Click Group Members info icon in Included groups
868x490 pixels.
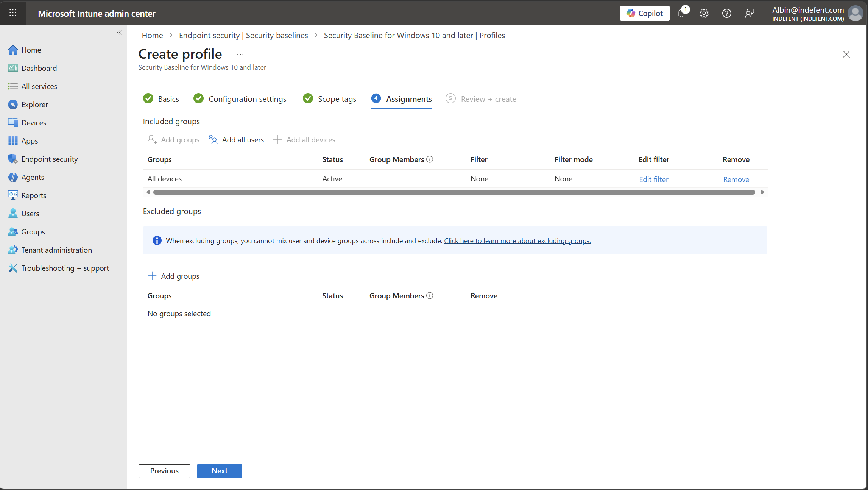[x=430, y=159]
